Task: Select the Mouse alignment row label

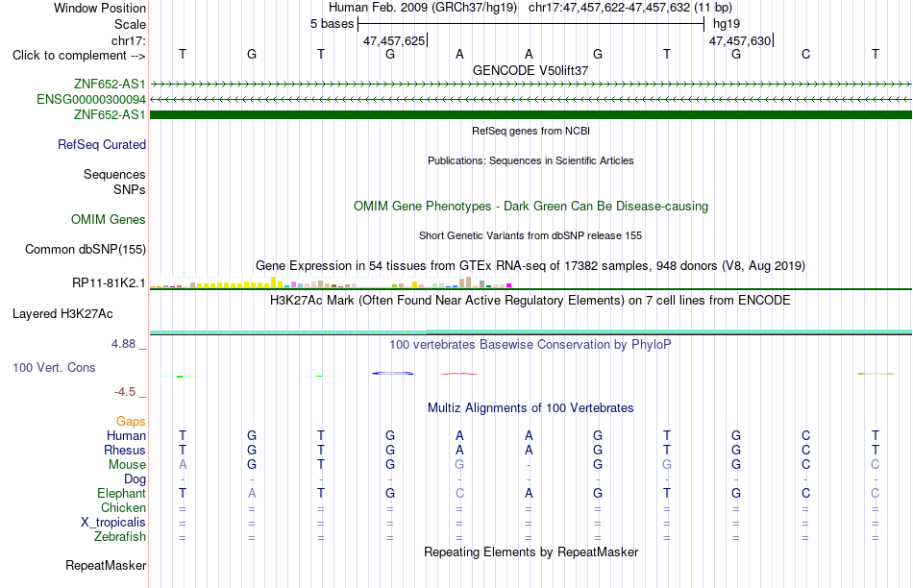Action: pos(127,465)
